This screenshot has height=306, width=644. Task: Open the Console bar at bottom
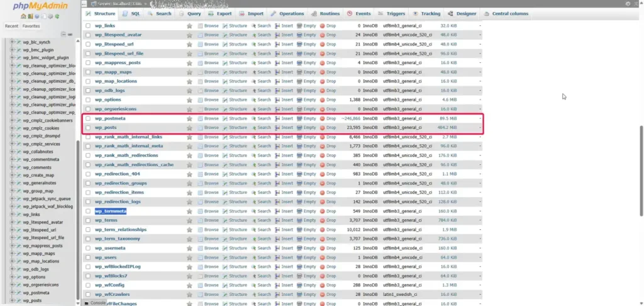96,302
